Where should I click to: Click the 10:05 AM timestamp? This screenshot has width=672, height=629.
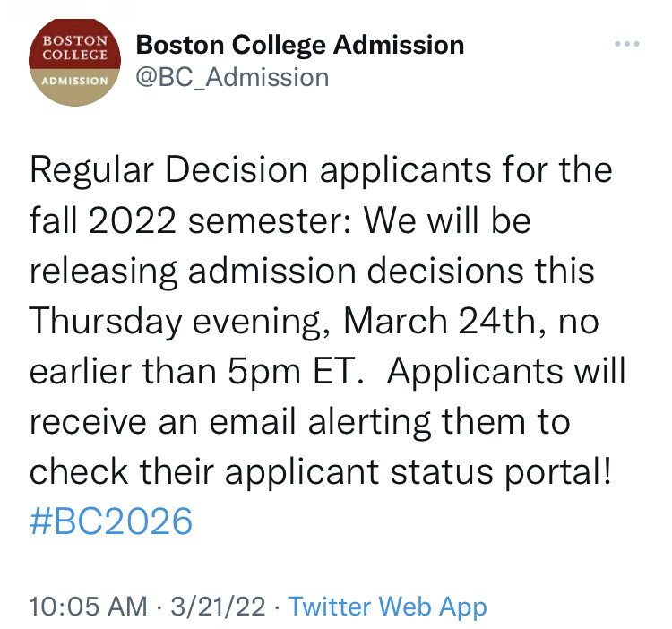(x=88, y=607)
